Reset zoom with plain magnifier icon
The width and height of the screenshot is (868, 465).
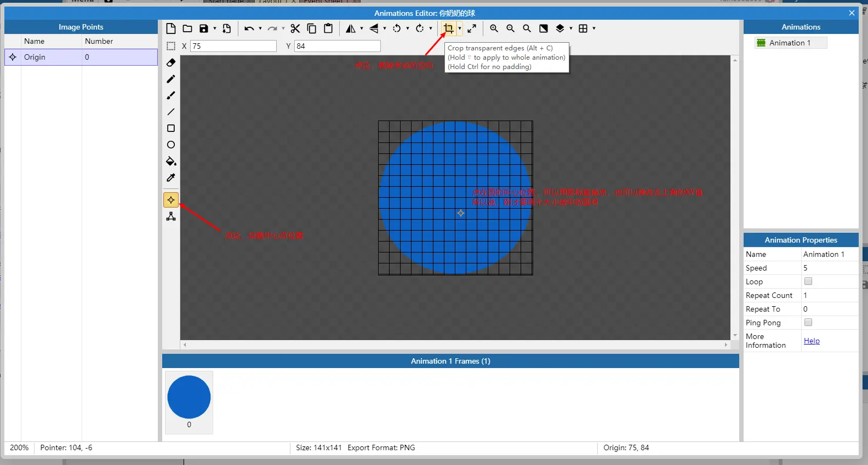(527, 28)
